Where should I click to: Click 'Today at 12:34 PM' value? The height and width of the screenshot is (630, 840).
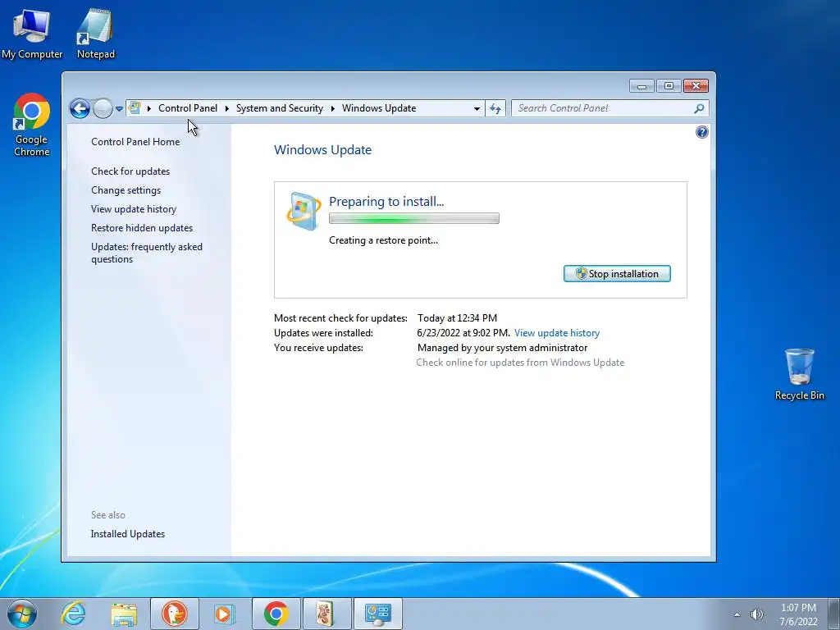click(457, 317)
